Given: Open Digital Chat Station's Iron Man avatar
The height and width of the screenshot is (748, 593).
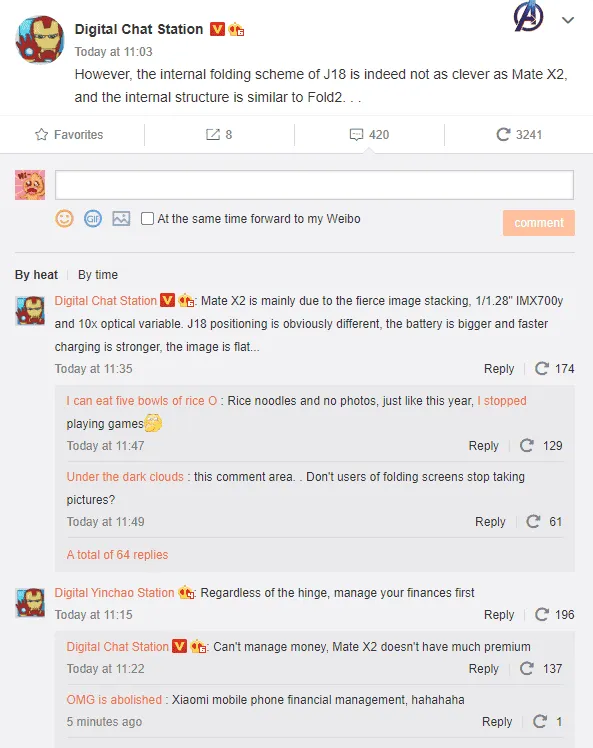Looking at the screenshot, I should [x=40, y=40].
